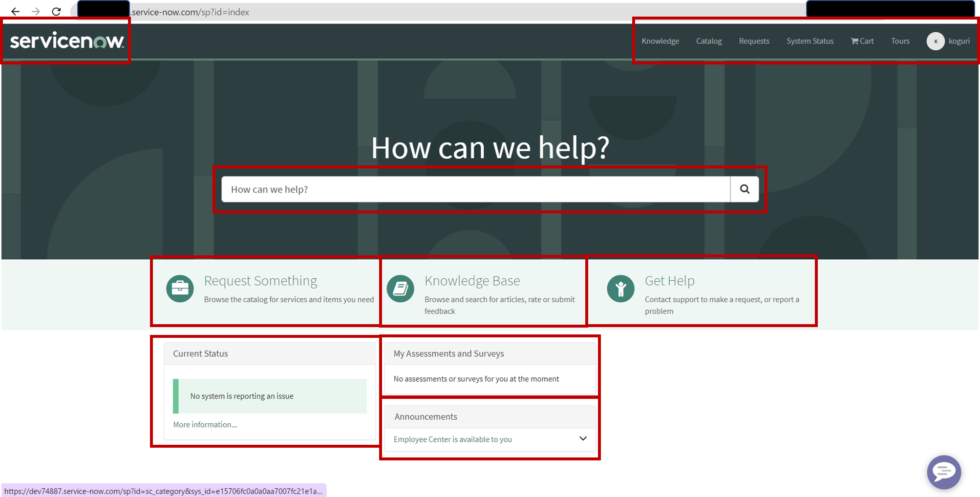
Task: Click the Get Help person icon
Action: (x=620, y=289)
